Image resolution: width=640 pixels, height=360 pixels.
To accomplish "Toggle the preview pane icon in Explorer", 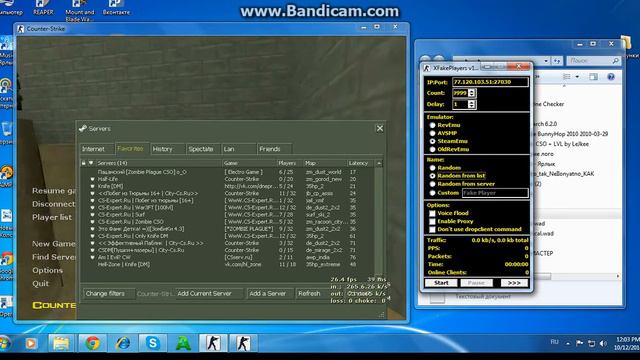I will [593, 77].
